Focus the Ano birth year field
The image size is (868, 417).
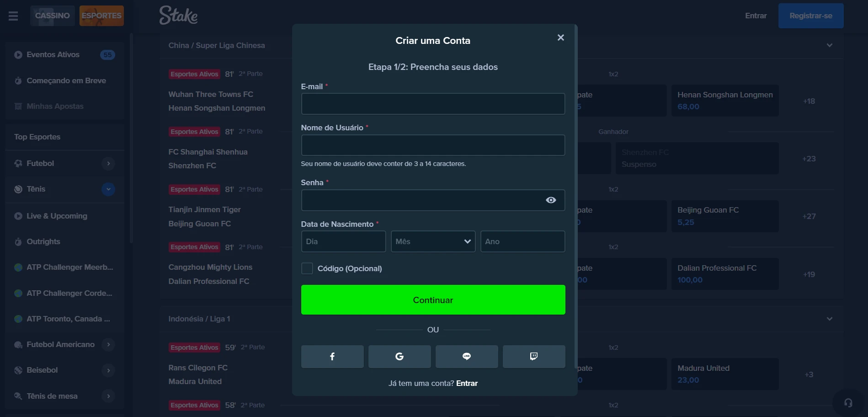pos(522,241)
